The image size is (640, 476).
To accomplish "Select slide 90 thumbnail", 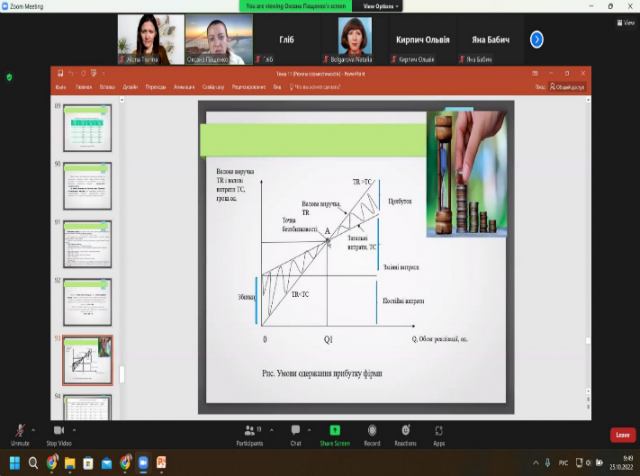I will pos(87,186).
